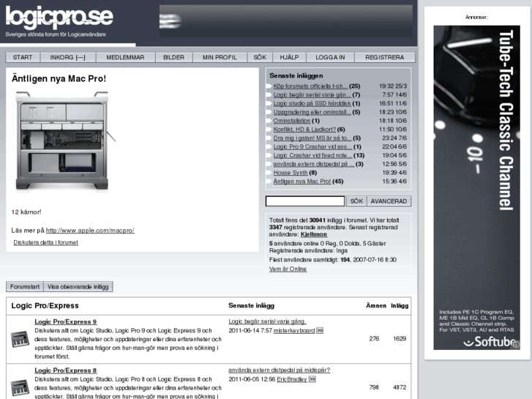The height and width of the screenshot is (399, 532).
Task: Open EricBradley user profile
Action: click(292, 379)
